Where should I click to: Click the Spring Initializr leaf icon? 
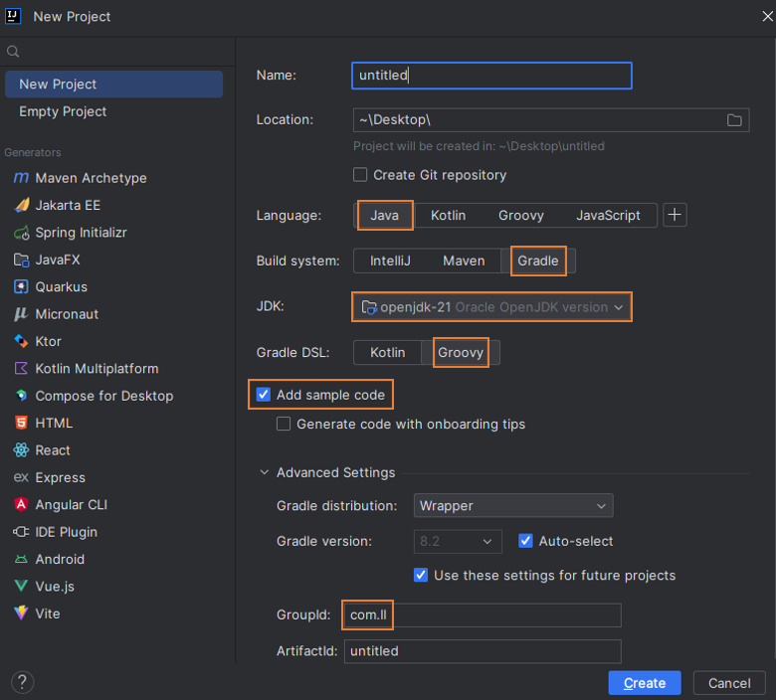(21, 233)
